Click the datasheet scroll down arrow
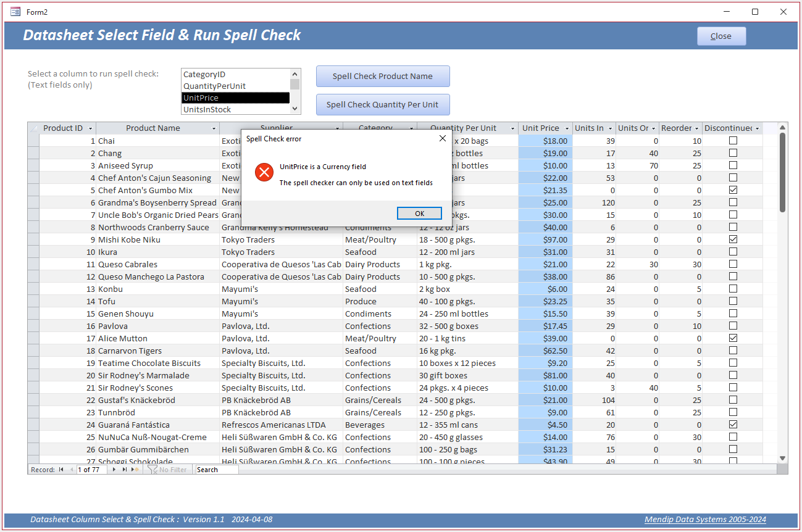The width and height of the screenshot is (802, 532). tap(782, 458)
